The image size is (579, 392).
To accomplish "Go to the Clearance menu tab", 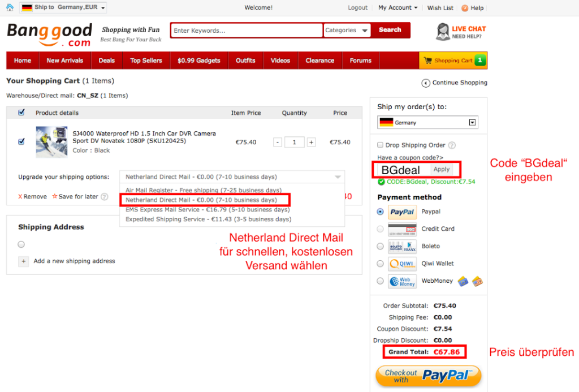I will [320, 61].
